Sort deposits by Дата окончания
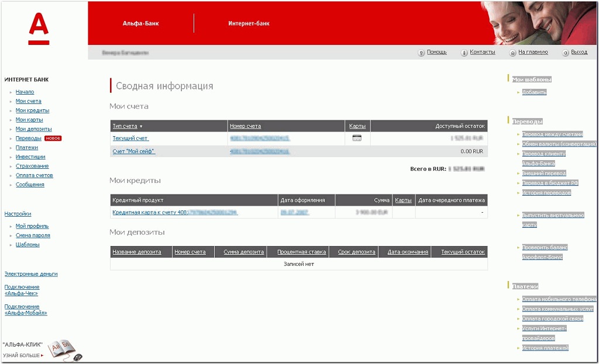This screenshot has height=364, width=599. click(408, 252)
